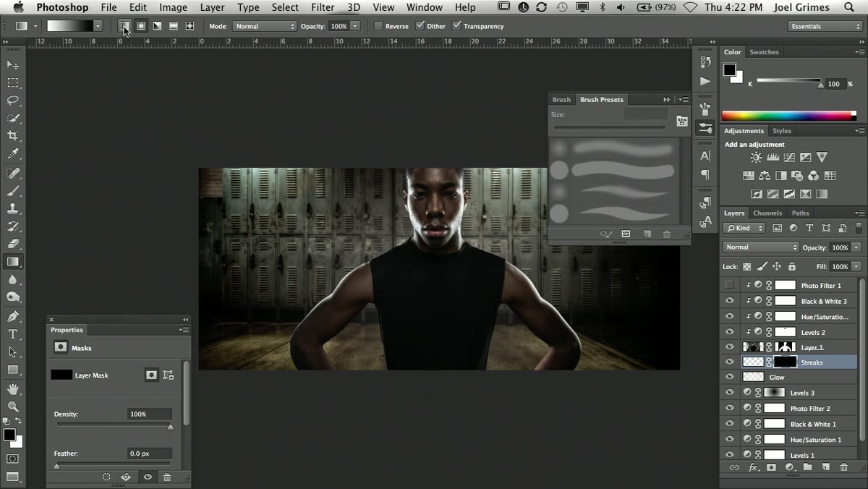This screenshot has height=489, width=868.
Task: Open the layer Fill dropdown arrow
Action: click(856, 266)
